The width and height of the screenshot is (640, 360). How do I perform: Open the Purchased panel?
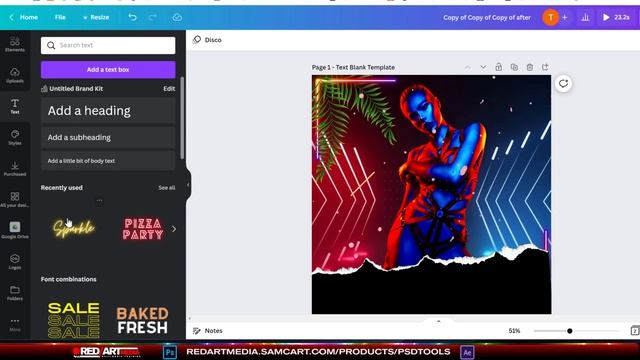tap(15, 169)
